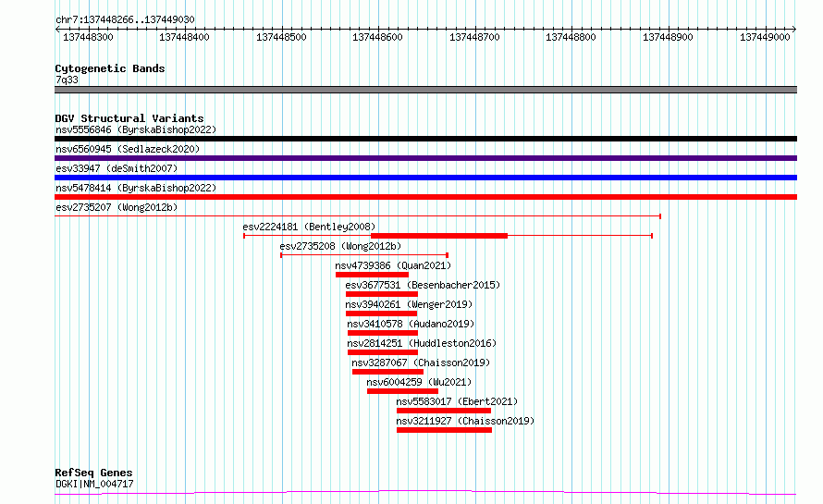Click ruler position 137448600
The height and width of the screenshot is (504, 823).
(378, 37)
